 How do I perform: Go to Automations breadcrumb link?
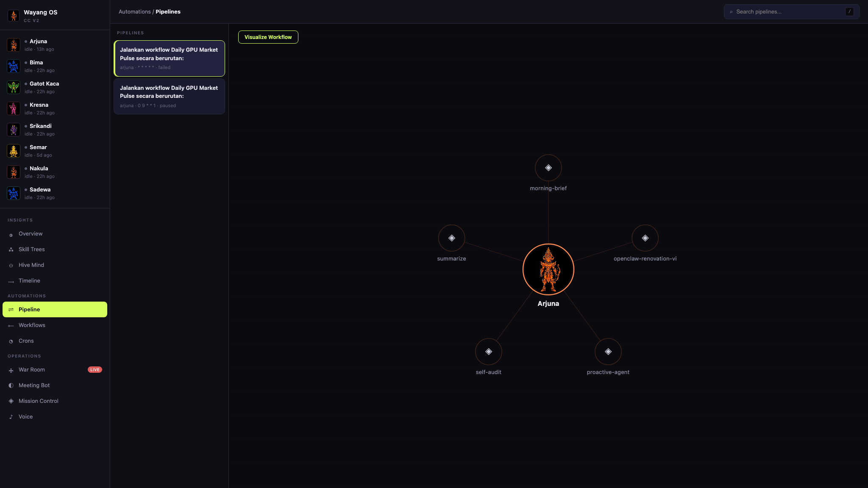(x=134, y=12)
